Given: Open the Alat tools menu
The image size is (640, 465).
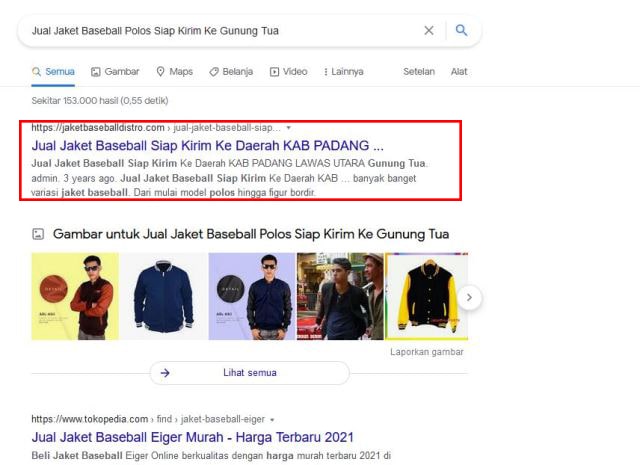Looking at the screenshot, I should point(459,72).
